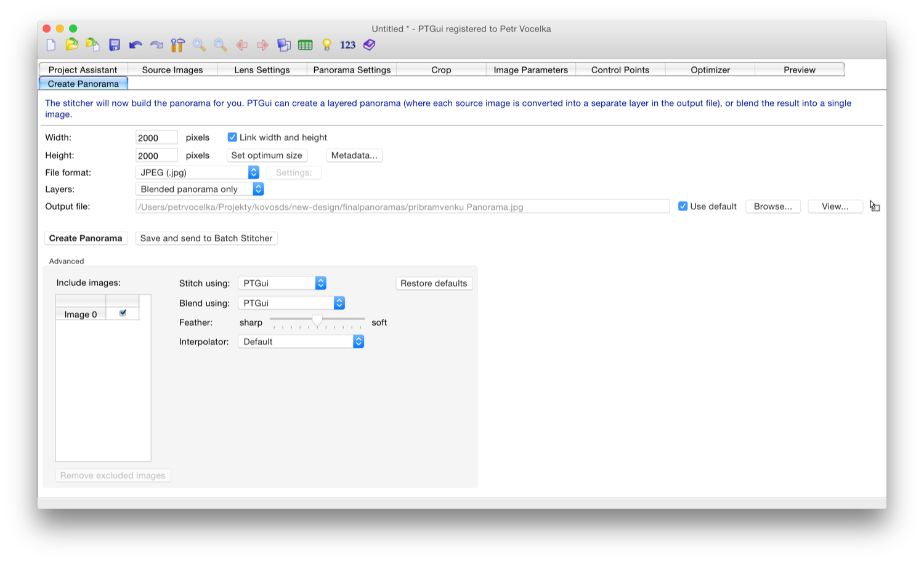Open the File format dropdown

(x=197, y=172)
